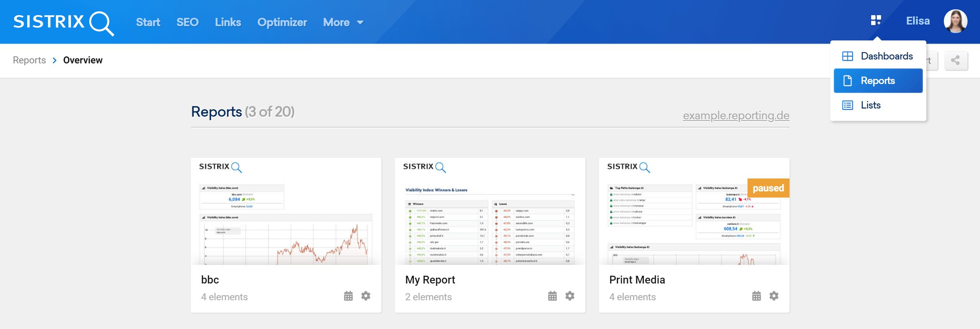Open the Optimizer navigation item
This screenshot has width=980, height=329.
[x=282, y=23]
